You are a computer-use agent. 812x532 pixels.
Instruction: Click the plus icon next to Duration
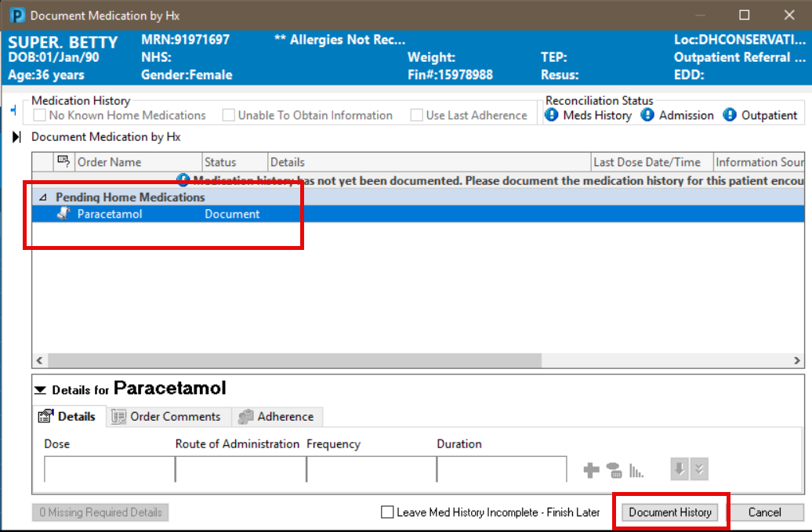click(x=591, y=470)
